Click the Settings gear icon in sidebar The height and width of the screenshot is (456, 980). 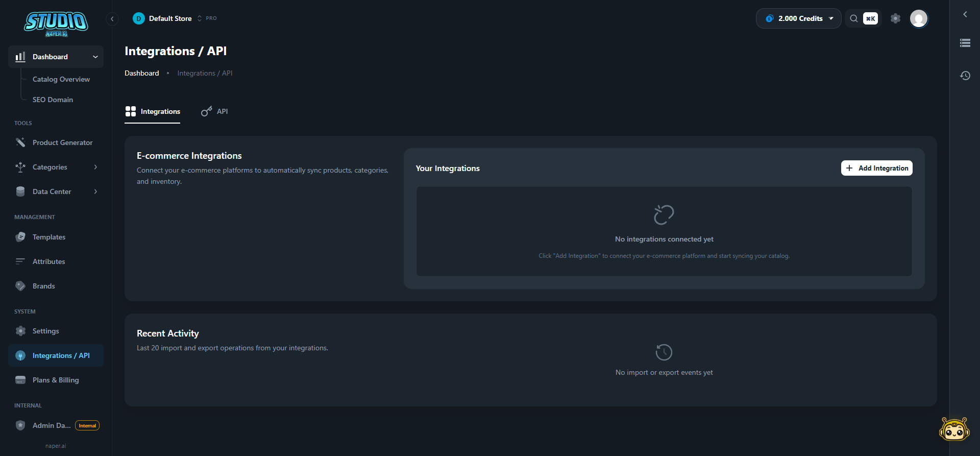click(x=20, y=331)
